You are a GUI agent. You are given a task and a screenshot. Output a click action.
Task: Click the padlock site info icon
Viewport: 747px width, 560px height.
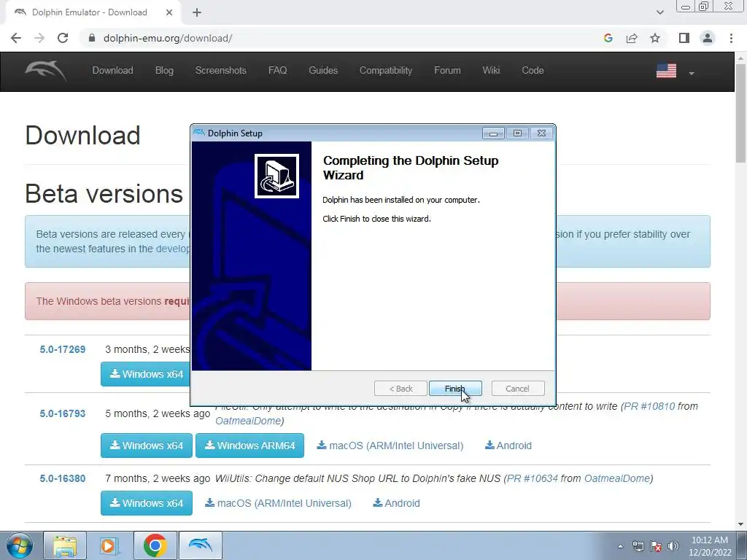[92, 38]
